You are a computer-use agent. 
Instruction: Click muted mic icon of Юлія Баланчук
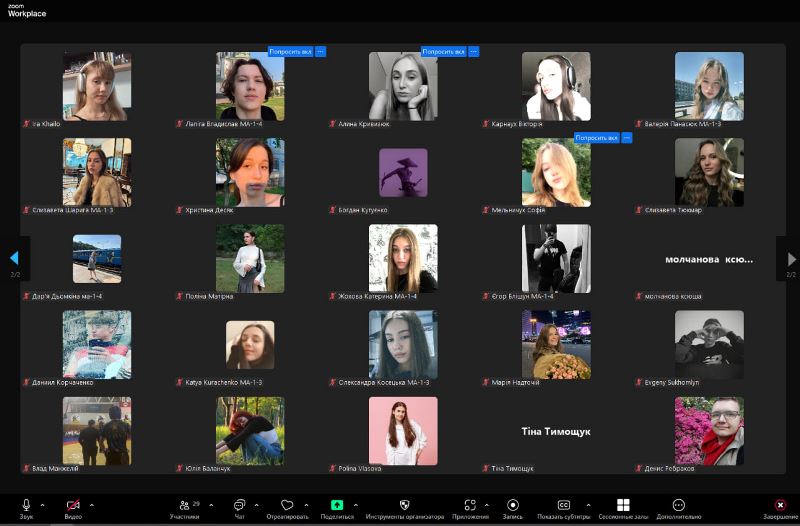[x=179, y=468]
